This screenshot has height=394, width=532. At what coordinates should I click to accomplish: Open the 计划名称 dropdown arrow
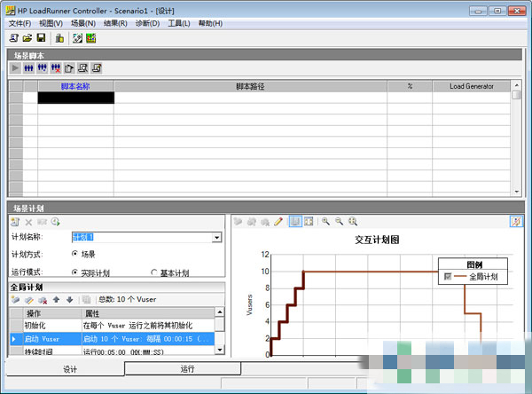tap(216, 238)
